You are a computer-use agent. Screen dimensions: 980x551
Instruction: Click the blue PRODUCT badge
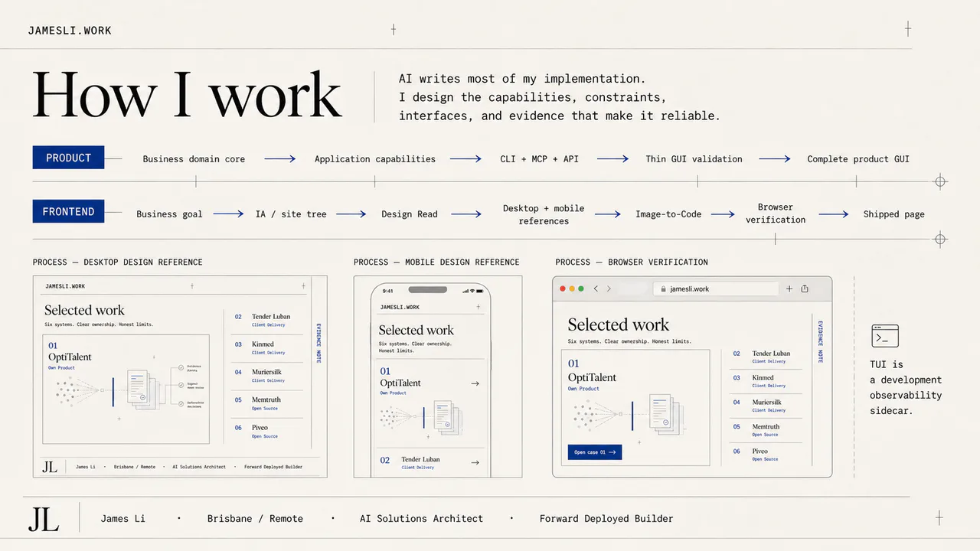68,158
